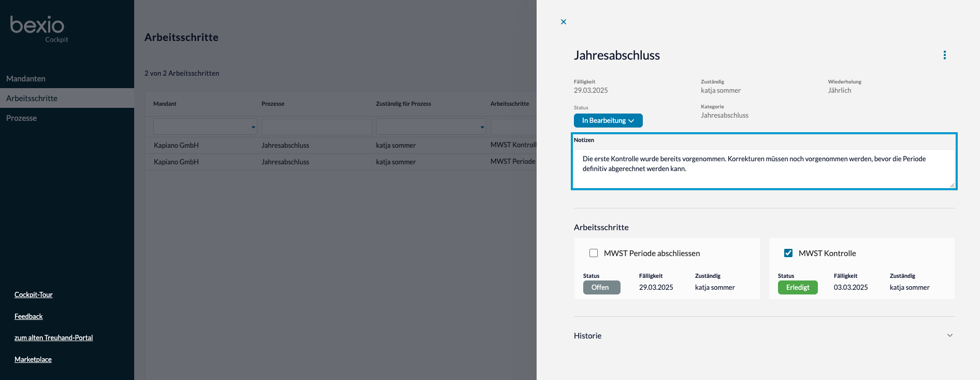Open the zum alten Treuhand-Portal link
The image size is (980, 380).
pyautogui.click(x=53, y=337)
